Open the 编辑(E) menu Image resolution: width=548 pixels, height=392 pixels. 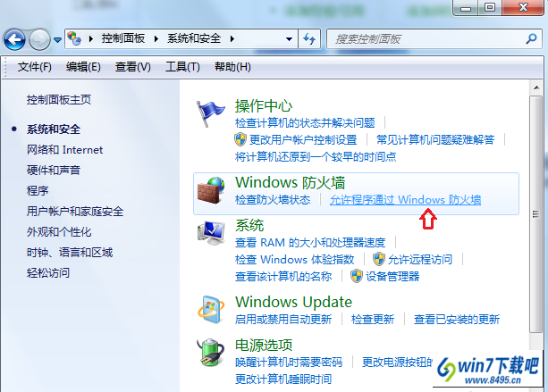tap(83, 67)
